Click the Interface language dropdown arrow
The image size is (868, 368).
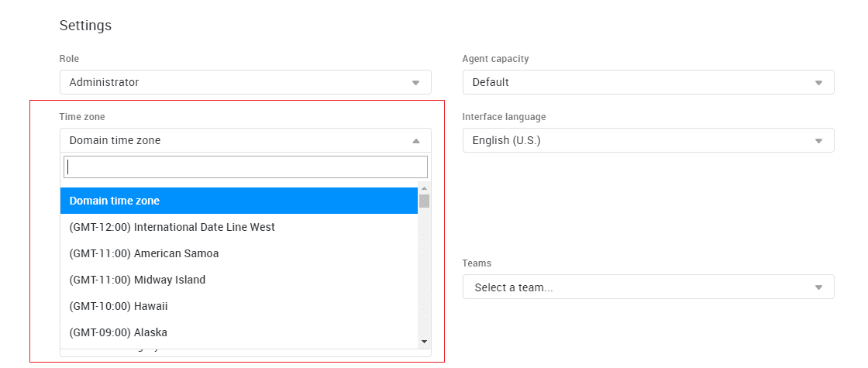click(818, 141)
